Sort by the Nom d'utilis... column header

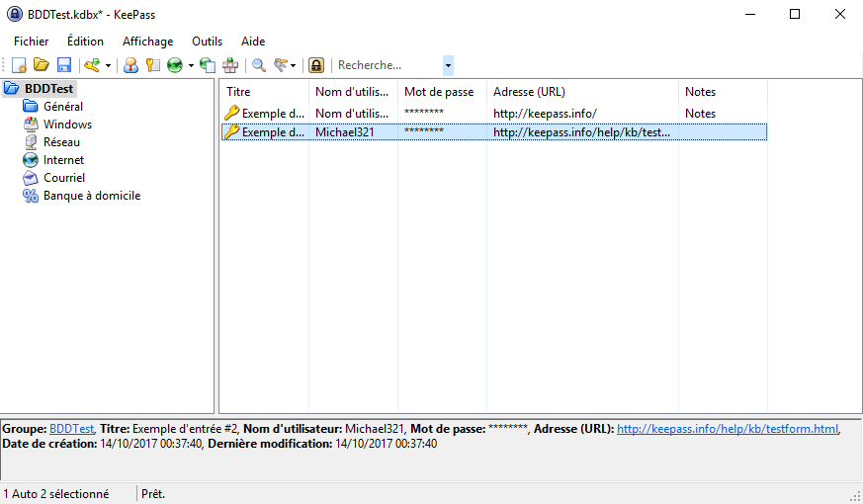pos(353,92)
